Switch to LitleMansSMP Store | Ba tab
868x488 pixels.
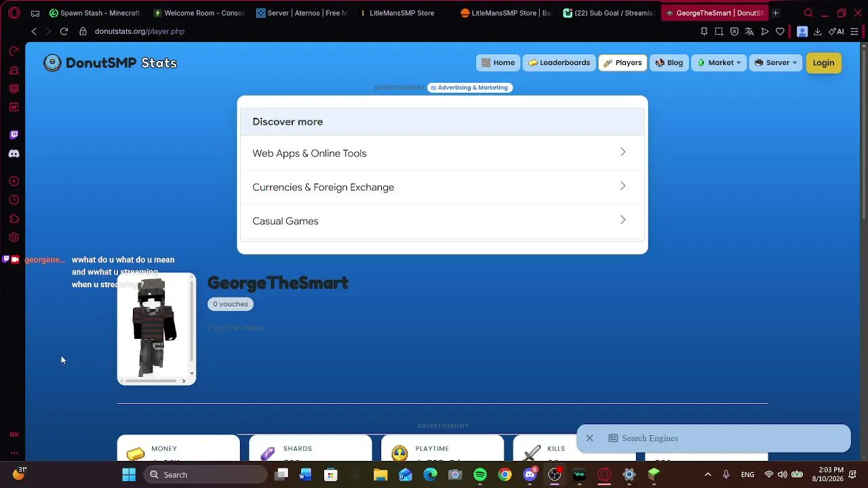[506, 13]
